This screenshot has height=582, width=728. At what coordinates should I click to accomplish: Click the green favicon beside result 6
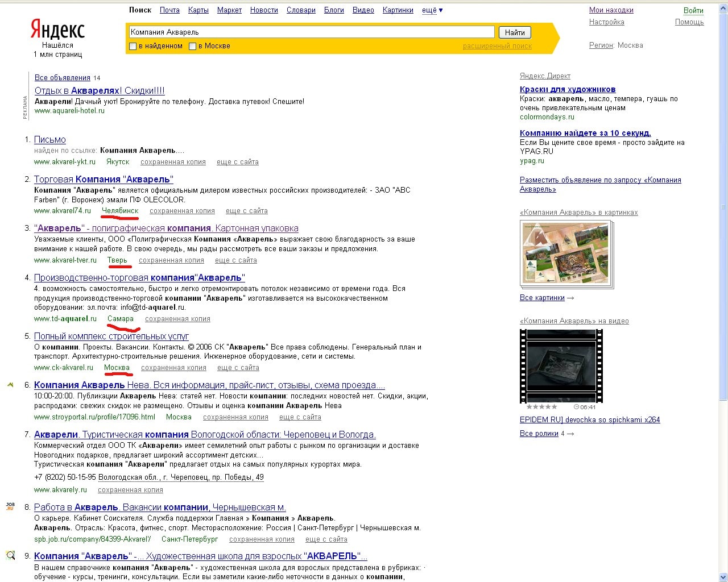[10, 385]
